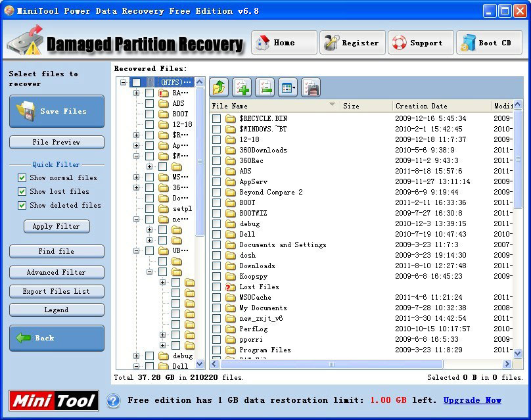
Task: Click the add/check files toolbar icon
Action: coord(242,87)
